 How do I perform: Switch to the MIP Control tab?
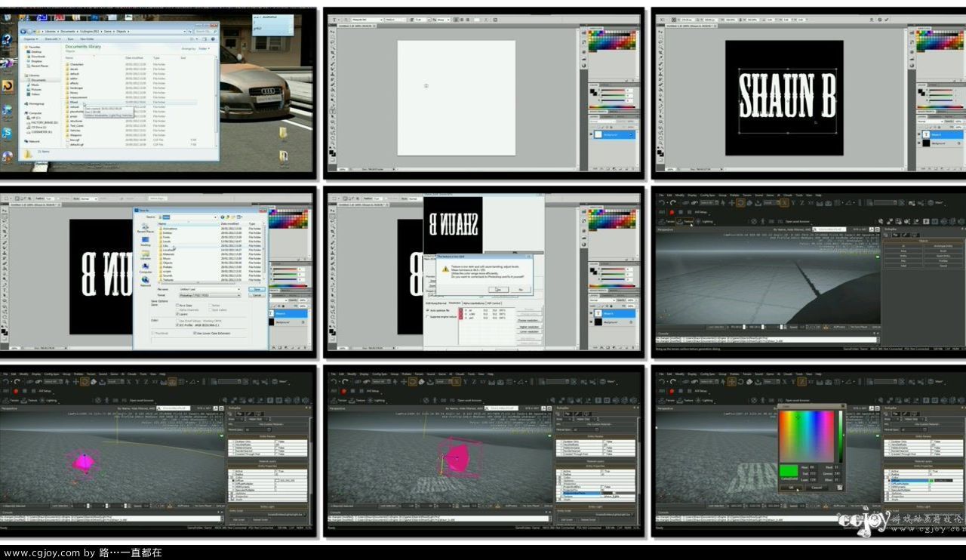[494, 303]
